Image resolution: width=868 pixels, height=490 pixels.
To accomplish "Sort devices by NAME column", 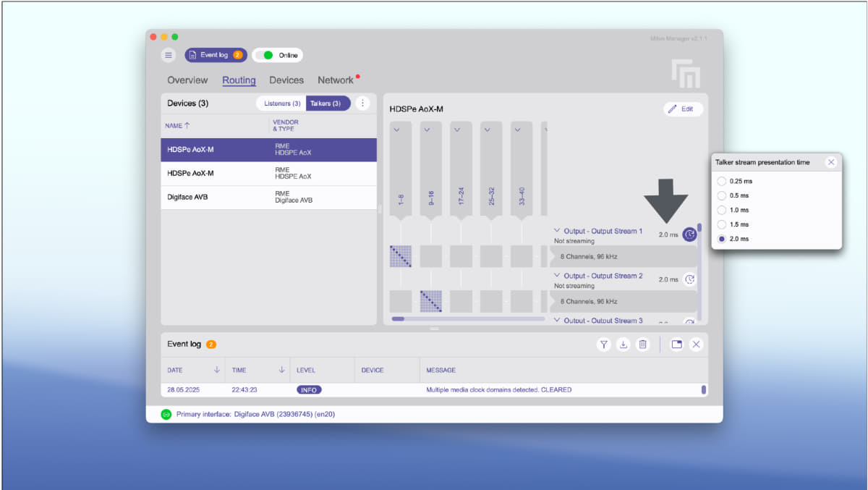I will [x=177, y=126].
